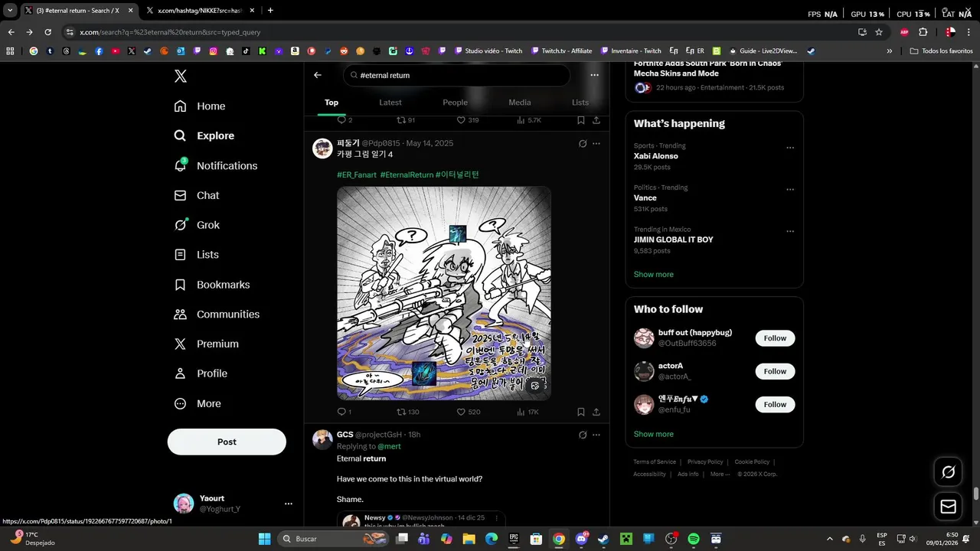Open Communities from the sidebar
Image resolution: width=980 pixels, height=551 pixels.
point(217,315)
